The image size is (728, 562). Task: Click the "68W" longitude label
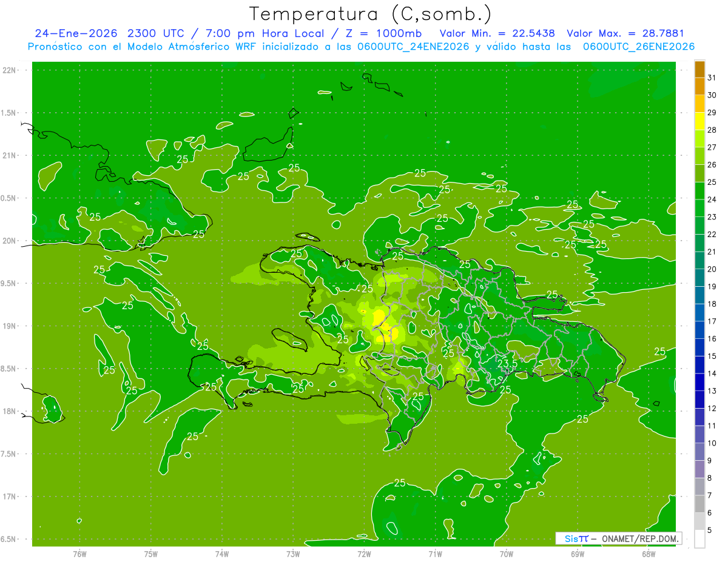pyautogui.click(x=649, y=554)
